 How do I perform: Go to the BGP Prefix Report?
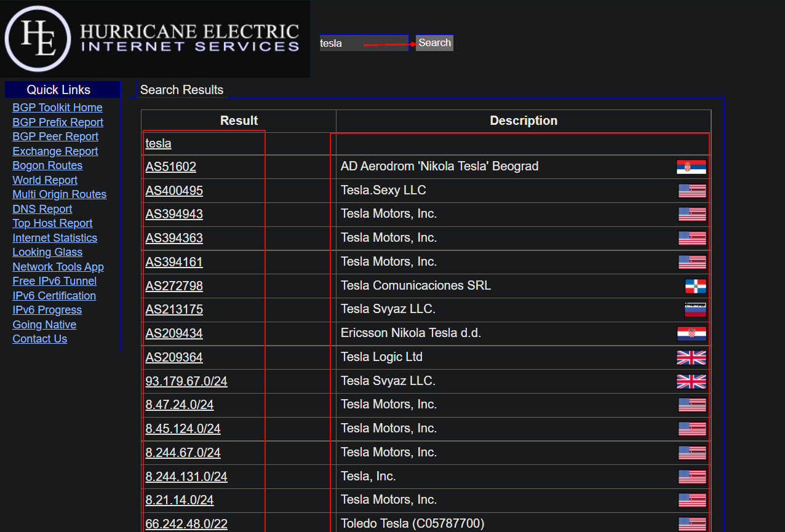point(58,122)
